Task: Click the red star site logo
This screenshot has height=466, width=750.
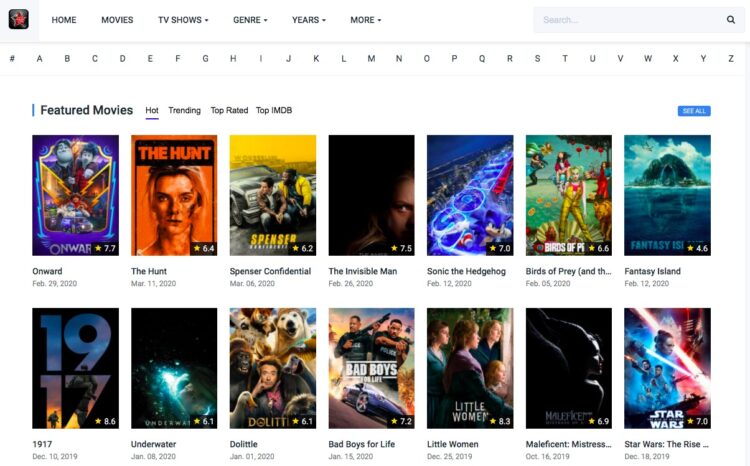Action: (x=19, y=20)
